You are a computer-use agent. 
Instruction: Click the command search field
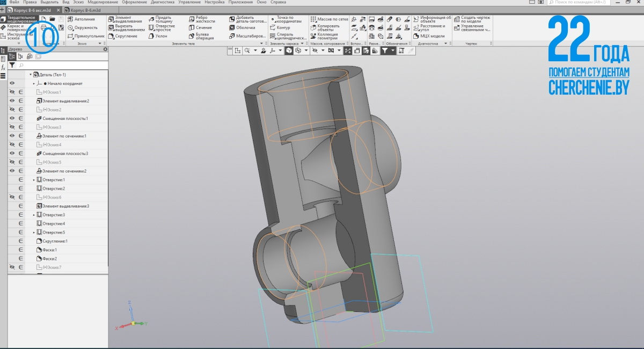click(581, 3)
